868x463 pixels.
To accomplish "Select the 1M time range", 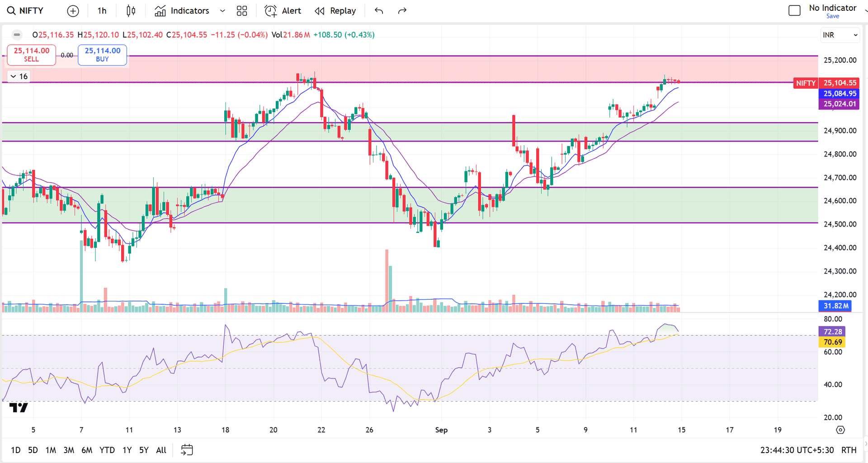I will click(51, 450).
